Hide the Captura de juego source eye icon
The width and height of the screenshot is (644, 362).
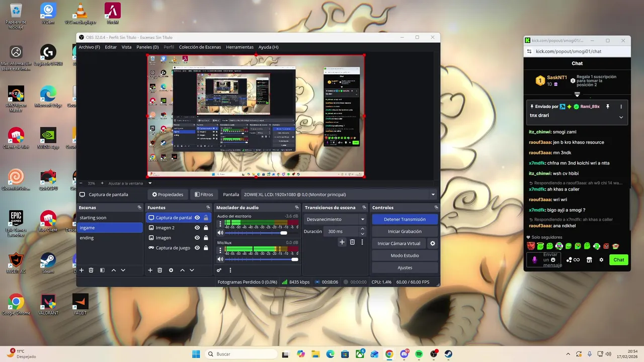[197, 248]
